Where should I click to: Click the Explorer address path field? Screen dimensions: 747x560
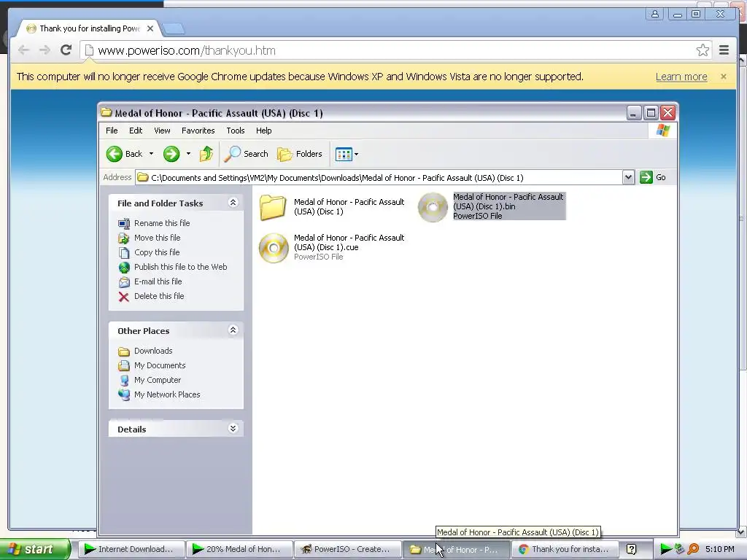[x=379, y=178]
